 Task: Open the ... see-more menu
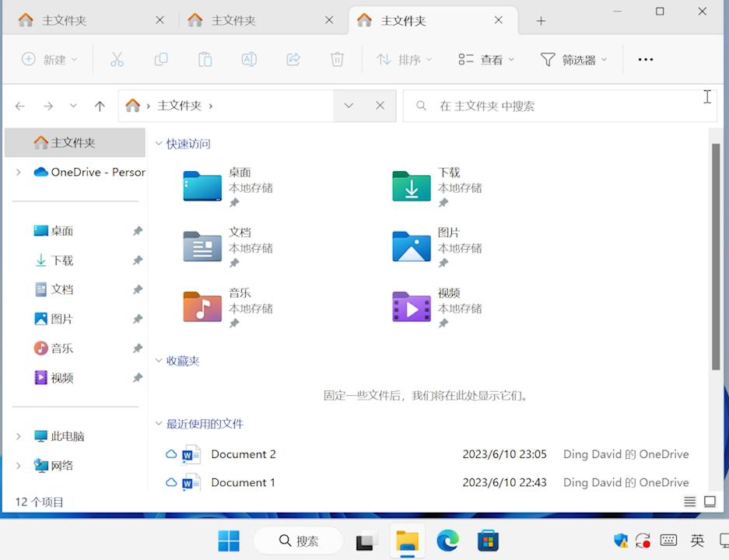tap(645, 58)
